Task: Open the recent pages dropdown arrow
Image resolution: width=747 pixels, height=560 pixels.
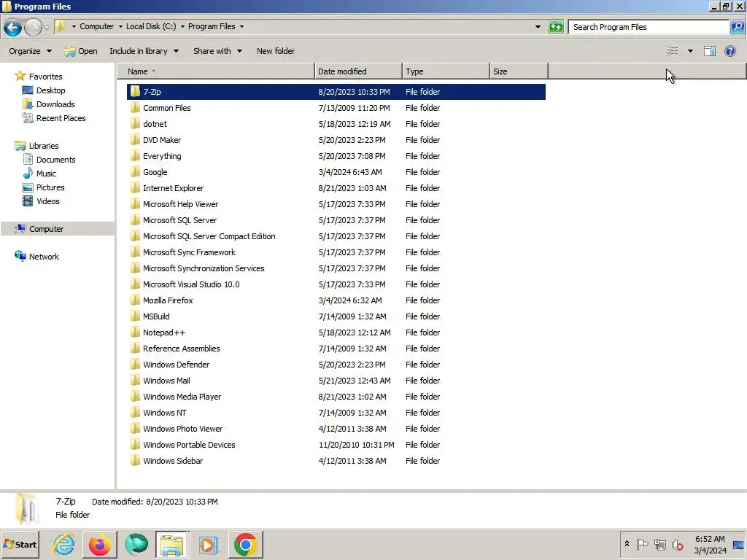Action: [47, 27]
